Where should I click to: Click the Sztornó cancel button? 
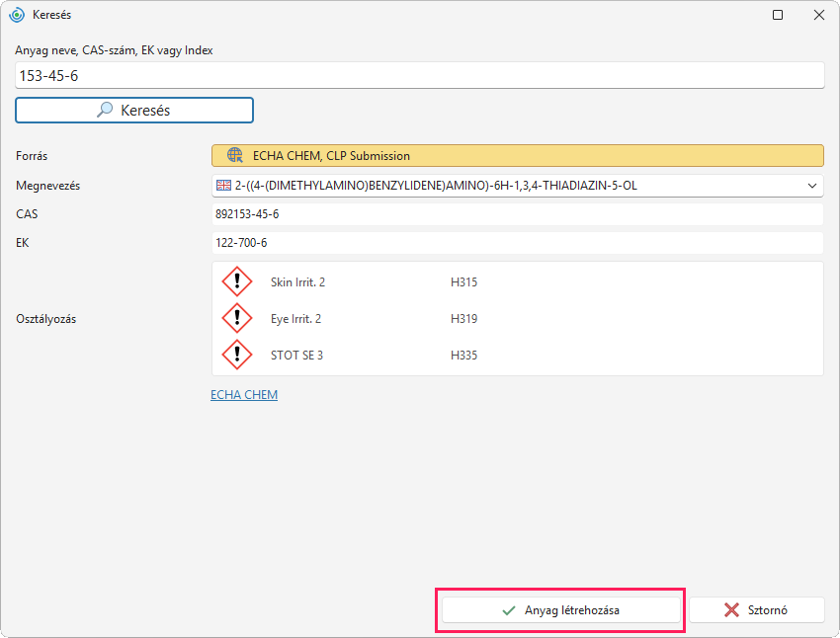coord(756,609)
